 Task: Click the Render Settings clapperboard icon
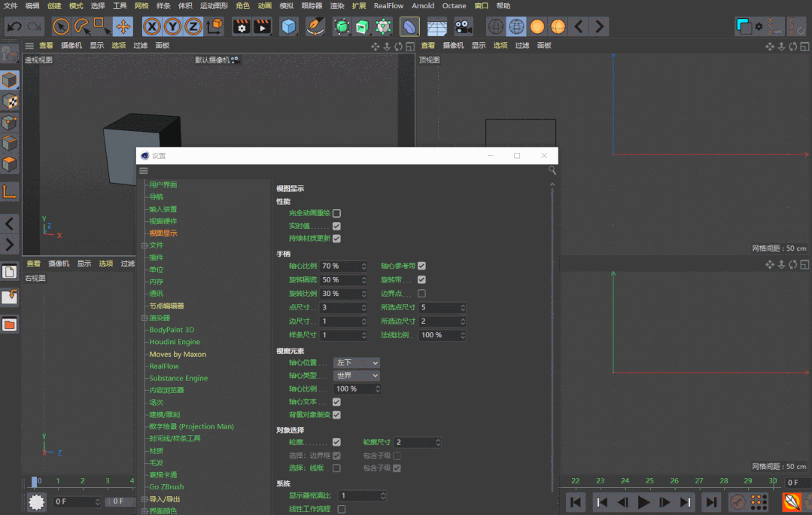[242, 27]
